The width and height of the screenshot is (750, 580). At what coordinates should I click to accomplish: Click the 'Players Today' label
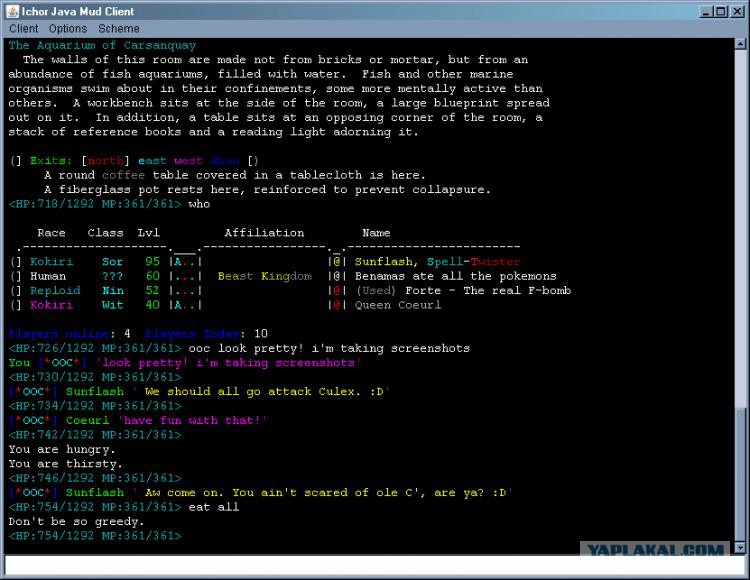(192, 334)
